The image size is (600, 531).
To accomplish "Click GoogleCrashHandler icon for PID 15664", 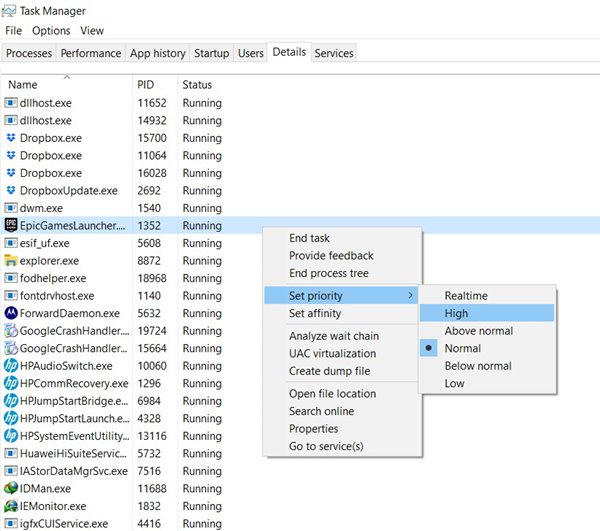I will click(x=11, y=348).
